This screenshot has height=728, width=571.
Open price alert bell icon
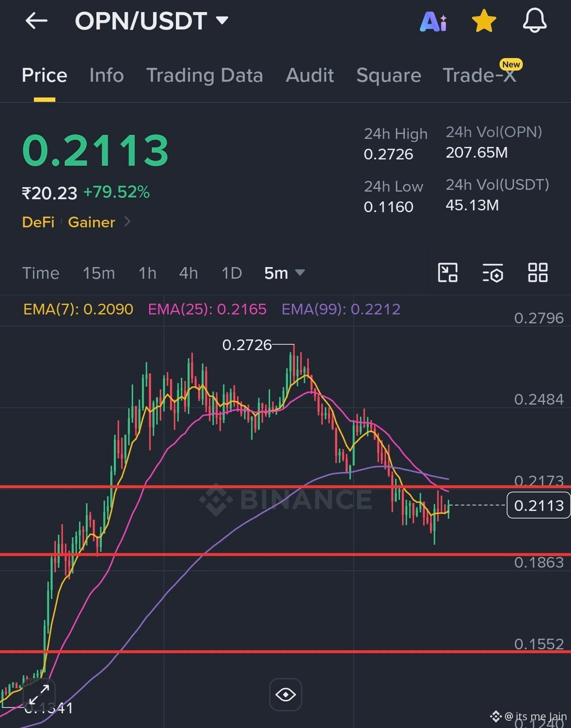click(534, 21)
